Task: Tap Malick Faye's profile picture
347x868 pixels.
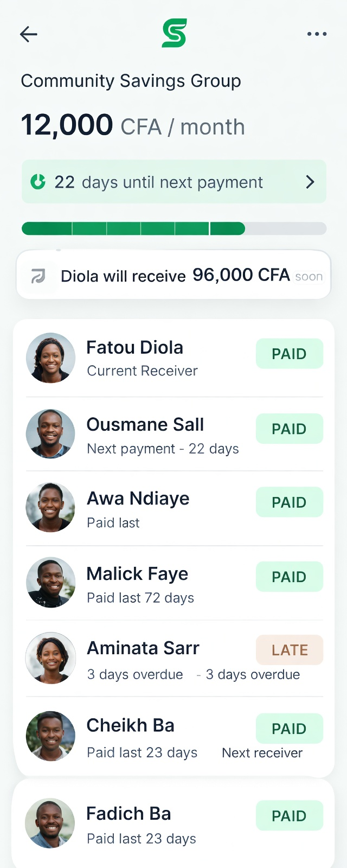Action: coord(51,583)
